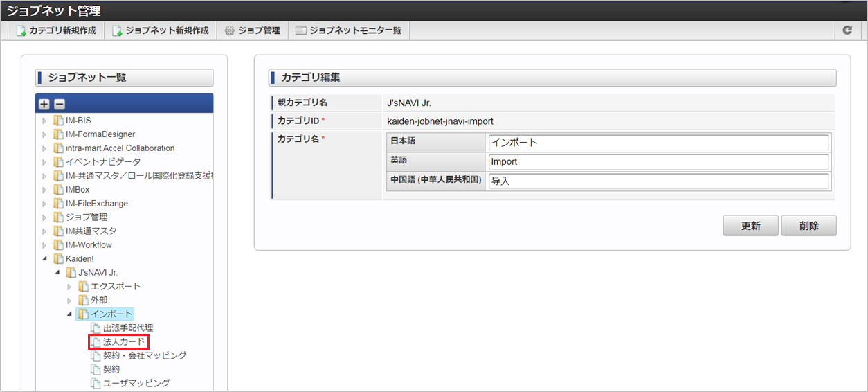868x392 pixels.
Task: Click the 更新 button
Action: pos(751,226)
